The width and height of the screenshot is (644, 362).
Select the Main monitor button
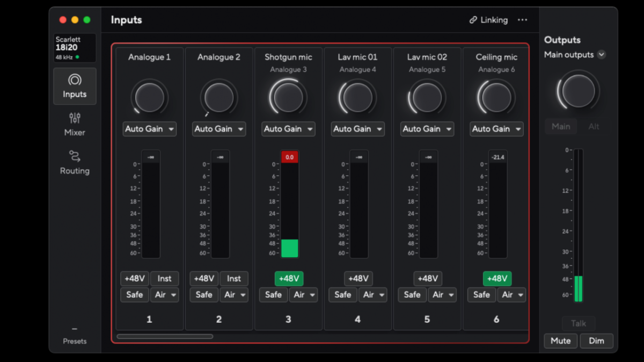[x=561, y=126]
